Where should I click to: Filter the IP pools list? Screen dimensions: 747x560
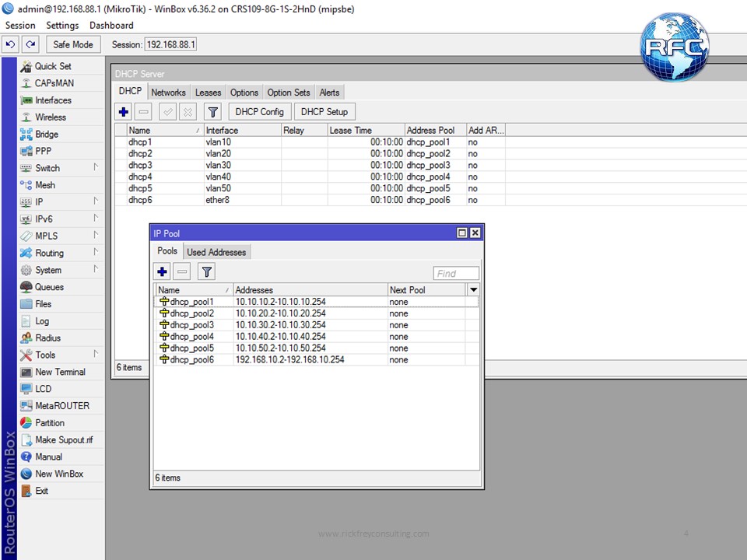[x=206, y=271]
